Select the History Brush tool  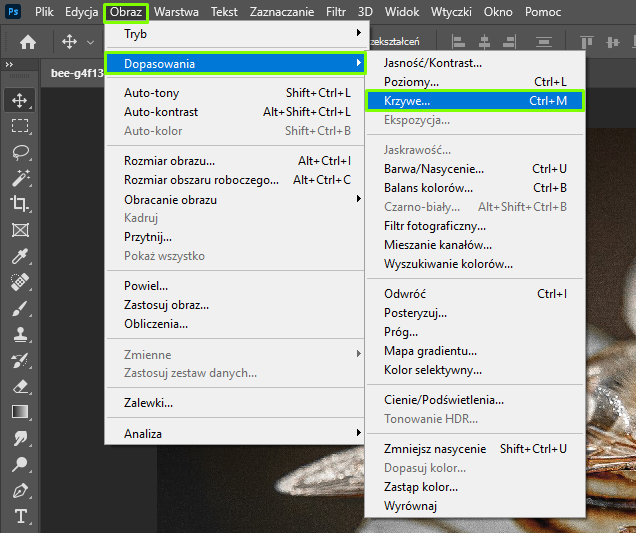click(x=20, y=361)
